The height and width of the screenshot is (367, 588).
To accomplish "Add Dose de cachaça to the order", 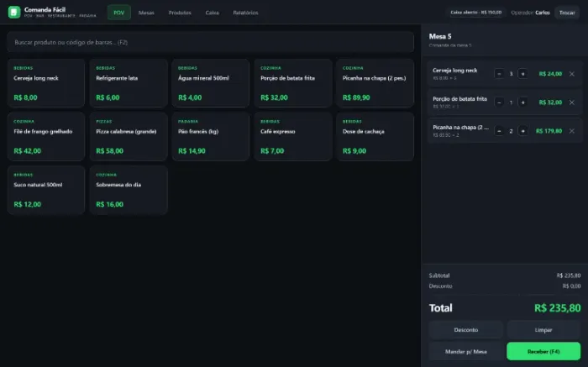I will (375, 136).
